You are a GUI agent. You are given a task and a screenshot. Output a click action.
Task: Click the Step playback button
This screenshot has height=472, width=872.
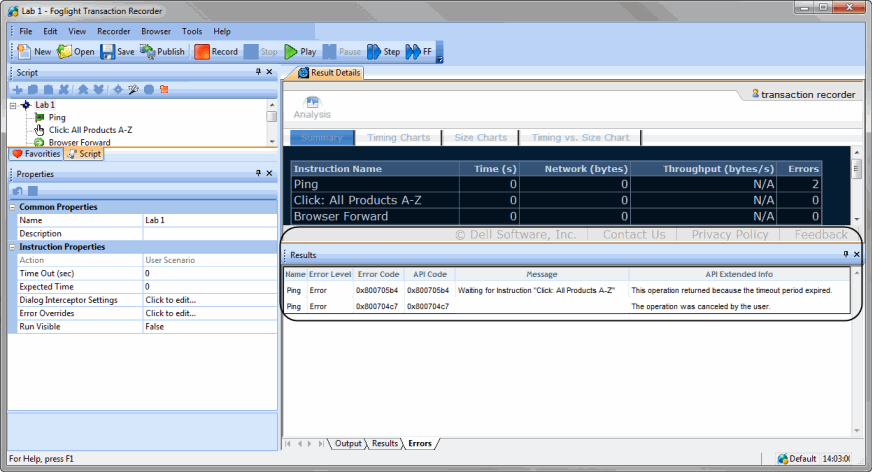point(383,52)
